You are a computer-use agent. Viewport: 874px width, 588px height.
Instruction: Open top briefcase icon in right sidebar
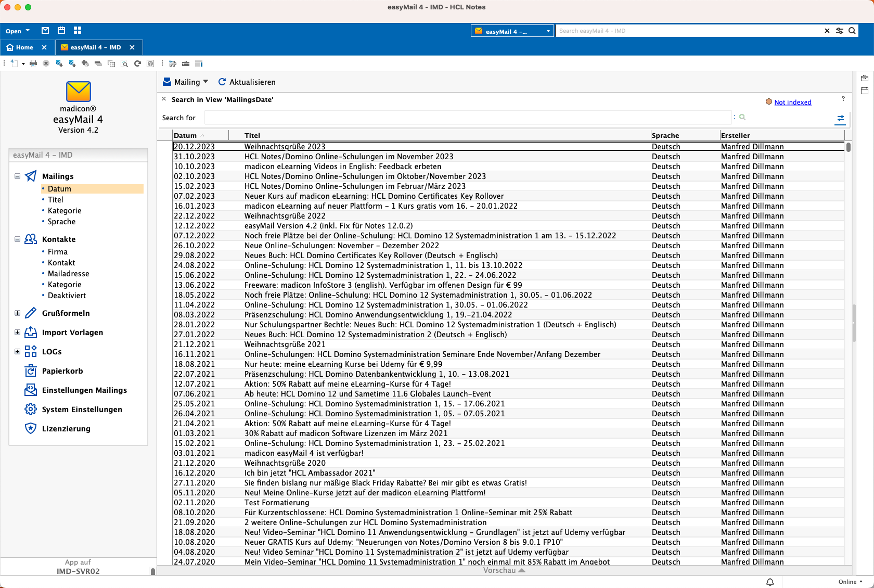pos(865,78)
